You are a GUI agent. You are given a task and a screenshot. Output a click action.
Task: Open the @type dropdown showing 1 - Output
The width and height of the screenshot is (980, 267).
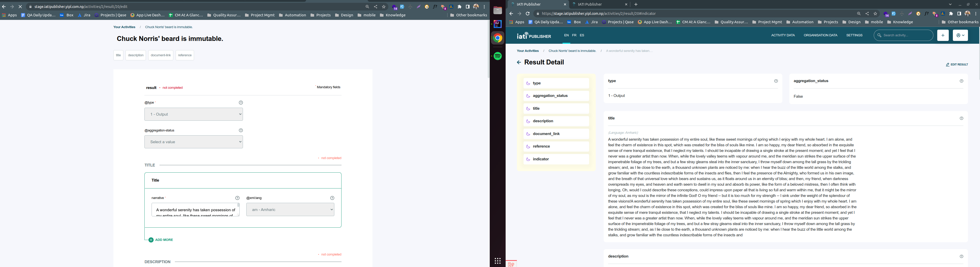(x=194, y=114)
